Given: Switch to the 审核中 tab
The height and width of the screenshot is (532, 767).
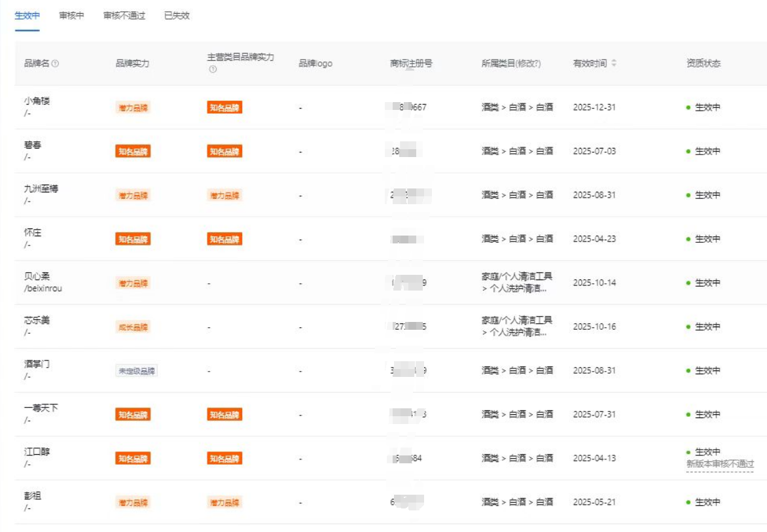Looking at the screenshot, I should pos(71,16).
